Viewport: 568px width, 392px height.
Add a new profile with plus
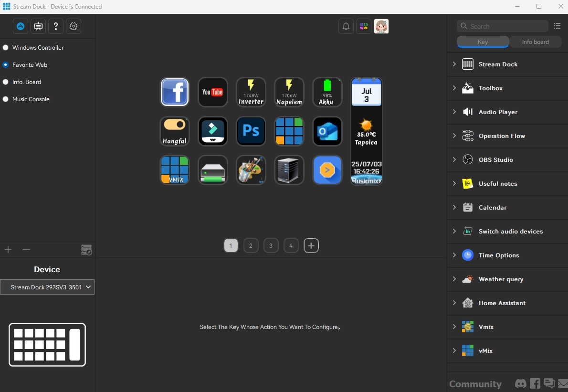tap(8, 250)
